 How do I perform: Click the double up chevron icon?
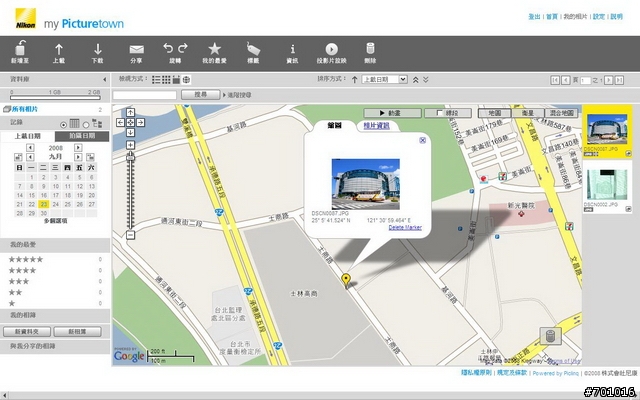416,80
